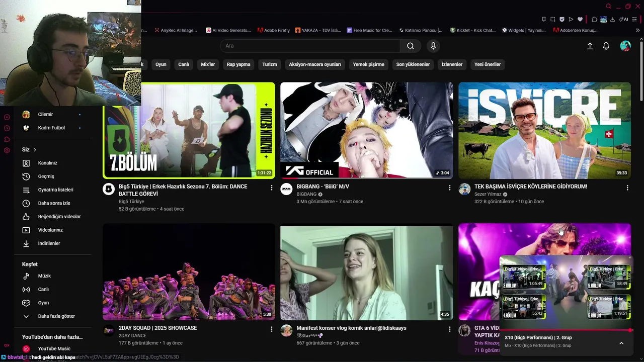Image resolution: width=644 pixels, height=362 pixels.
Task: Open the Kicklet - Kick Chat bookmark
Action: tap(473, 30)
